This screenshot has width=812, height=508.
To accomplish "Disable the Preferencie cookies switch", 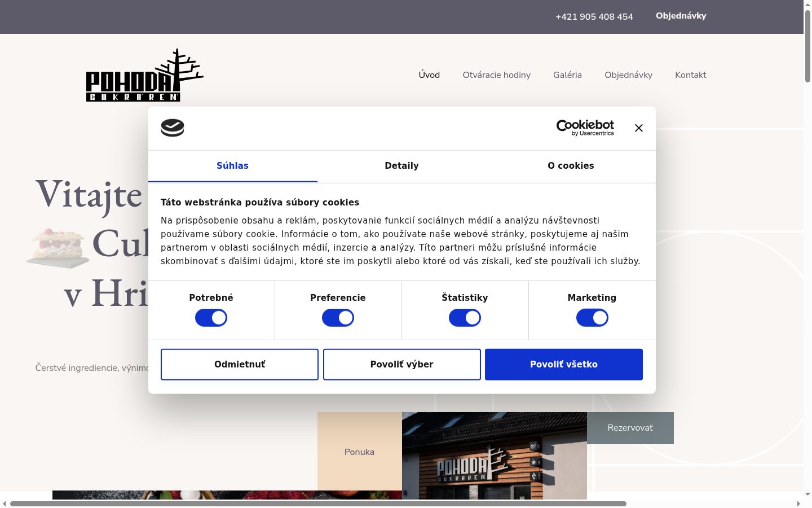I will 338,318.
